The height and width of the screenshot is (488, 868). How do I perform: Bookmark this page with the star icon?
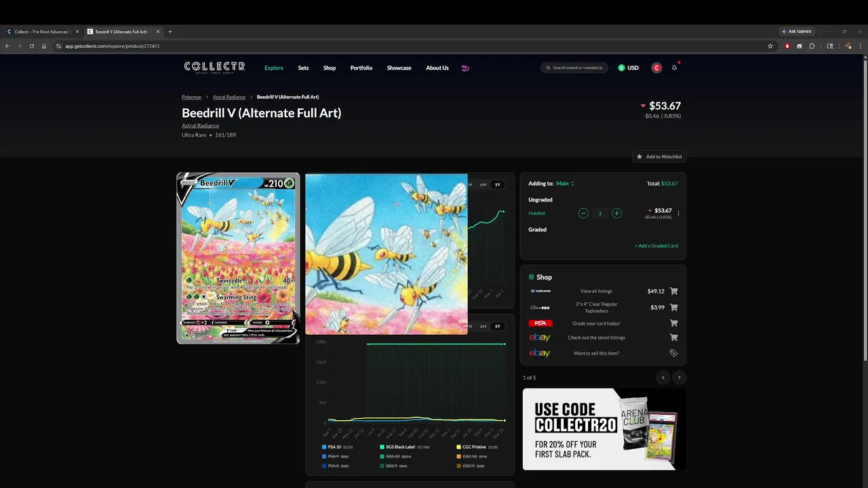pyautogui.click(x=770, y=46)
